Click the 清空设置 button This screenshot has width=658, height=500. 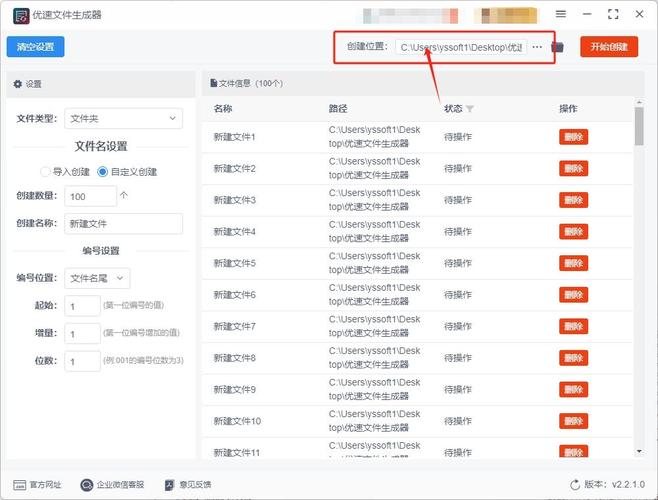(x=35, y=47)
